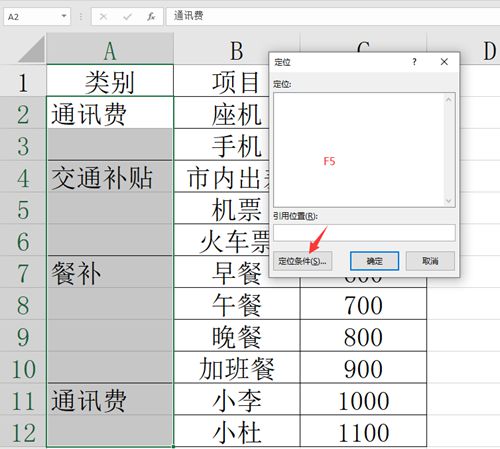The width and height of the screenshot is (500, 449).
Task: Click the formula bar options dots
Action: point(81,16)
